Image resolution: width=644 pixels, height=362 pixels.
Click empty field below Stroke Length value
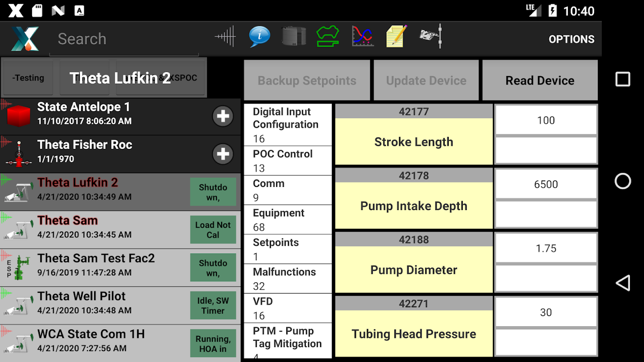tap(546, 150)
